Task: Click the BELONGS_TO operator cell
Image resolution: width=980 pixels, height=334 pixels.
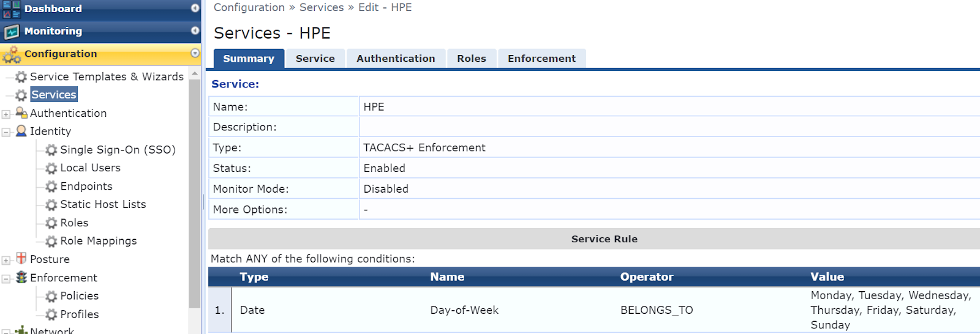Action: (x=657, y=310)
